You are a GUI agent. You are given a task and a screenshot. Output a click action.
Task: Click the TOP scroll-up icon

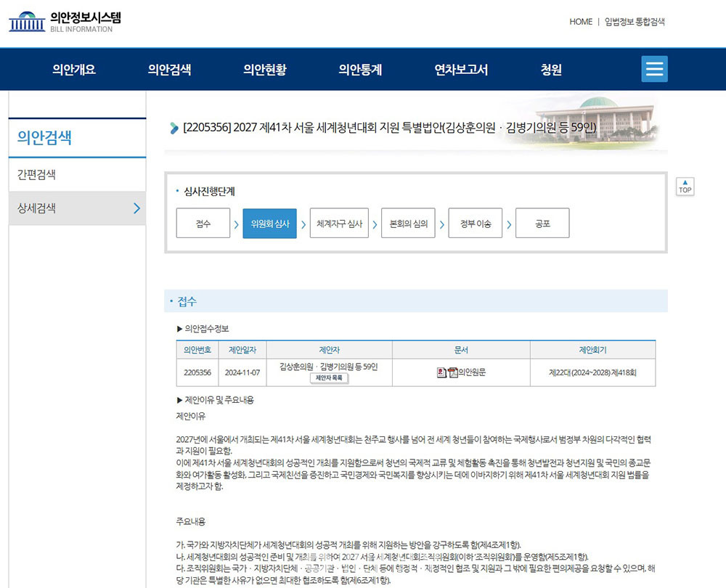pos(684,187)
